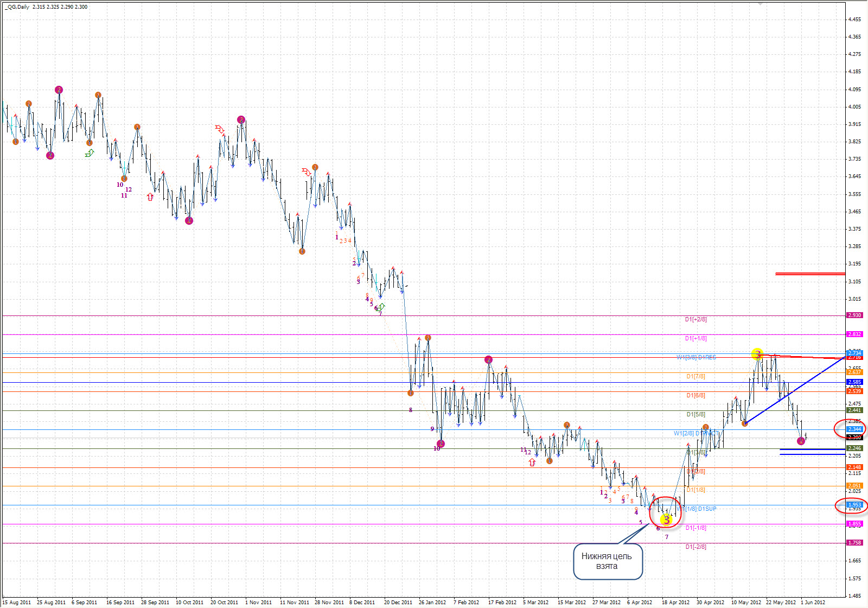Click the 2.930 price level tag
868x608 pixels.
click(854, 315)
